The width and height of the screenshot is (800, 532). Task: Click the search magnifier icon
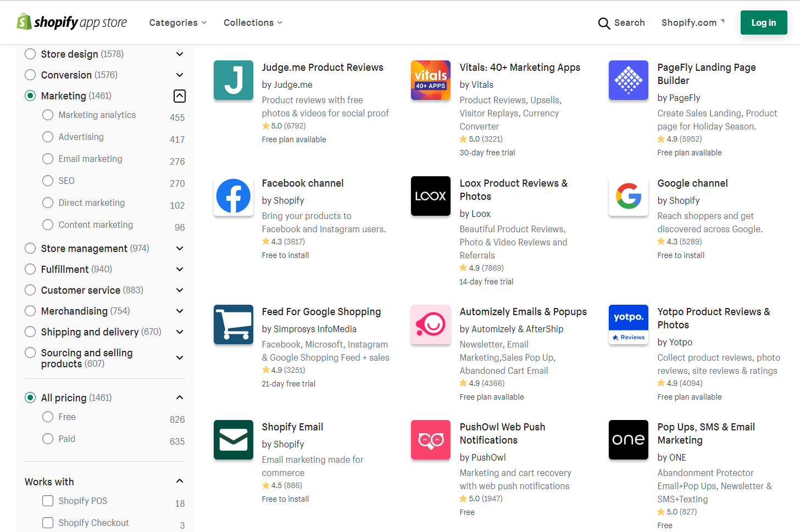coord(604,23)
